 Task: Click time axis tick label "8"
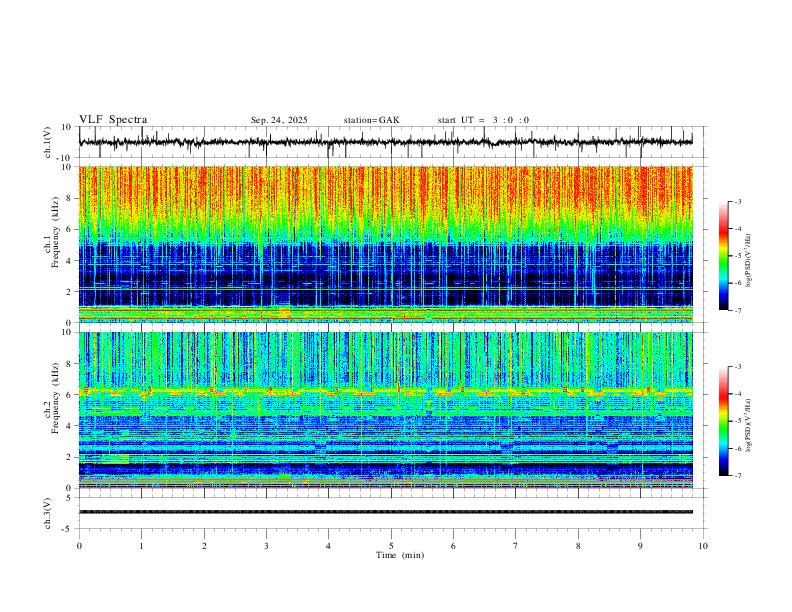[578, 546]
